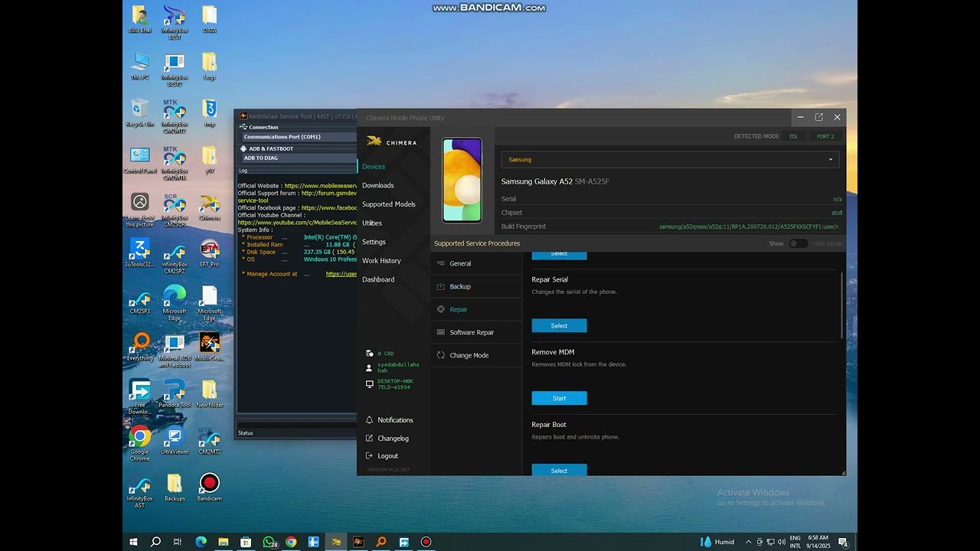Select the UltraViewer desktop icon
The height and width of the screenshot is (551, 980).
175,440
